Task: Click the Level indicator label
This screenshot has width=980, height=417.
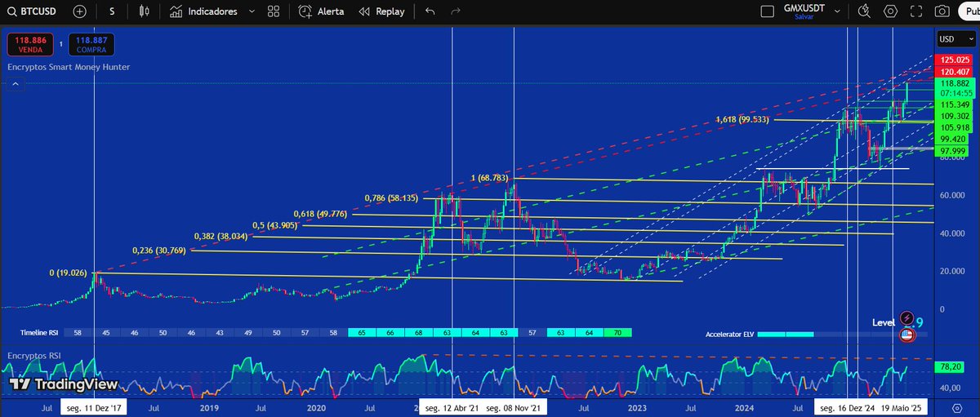Action: tap(884, 322)
